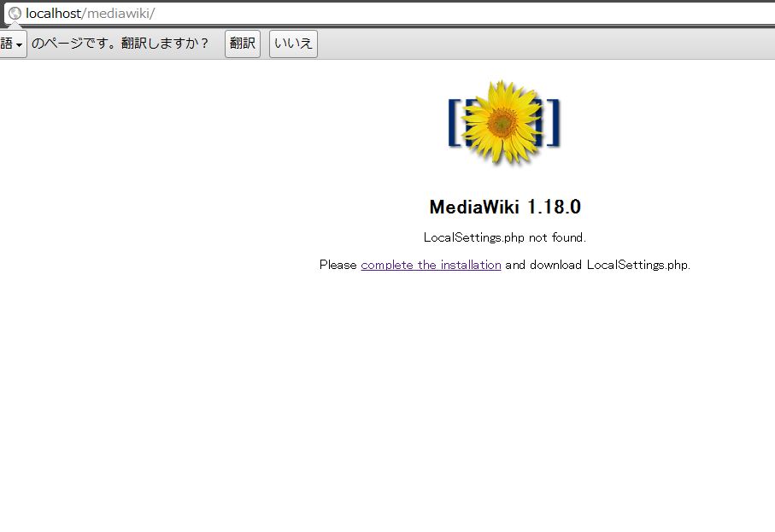Screen dimensions: 775x532
Task: Click the globe site-info icon in address bar
Action: tap(15, 14)
